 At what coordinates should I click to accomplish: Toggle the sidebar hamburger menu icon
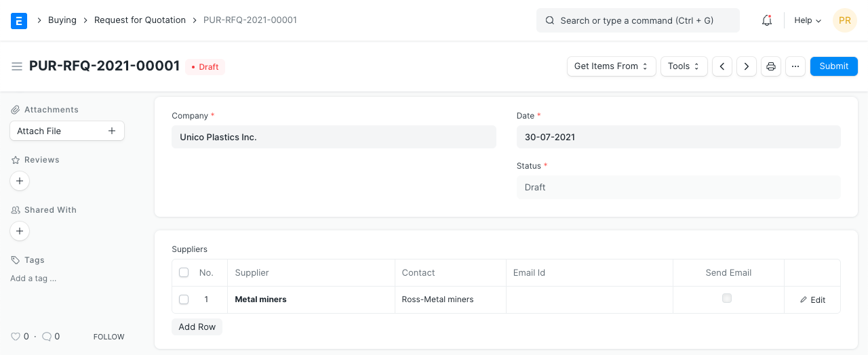point(17,66)
